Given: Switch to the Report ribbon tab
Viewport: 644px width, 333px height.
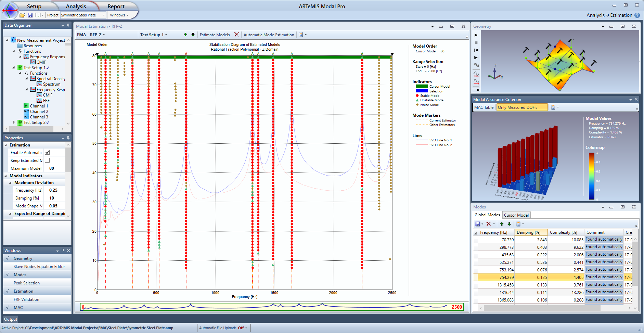Looking at the screenshot, I should click(x=116, y=7).
